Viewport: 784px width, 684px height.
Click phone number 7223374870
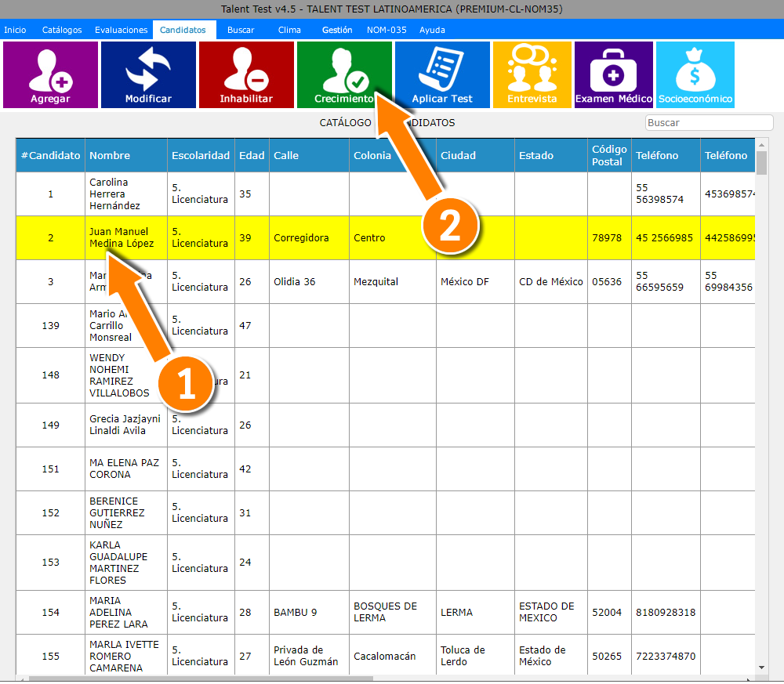pos(666,657)
